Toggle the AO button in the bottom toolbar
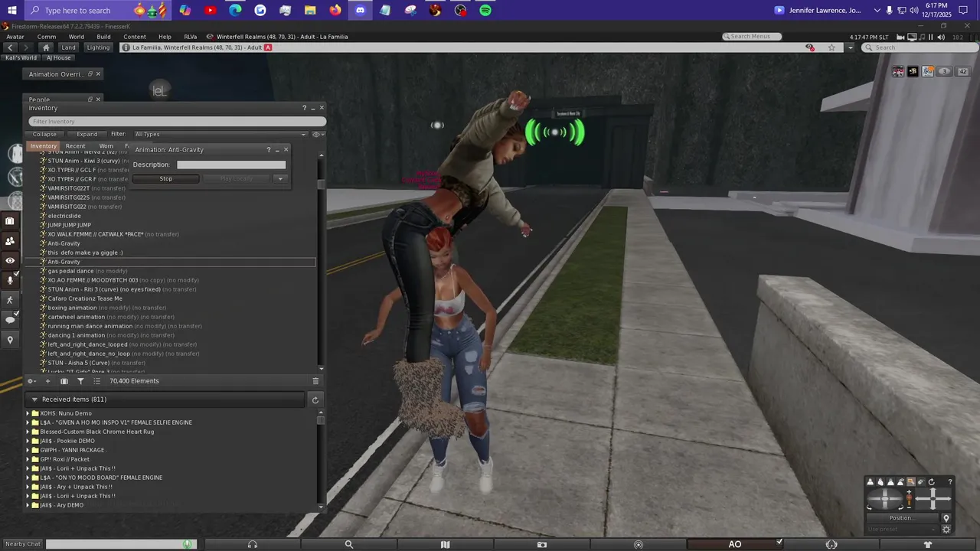This screenshot has height=551, width=980. 735,544
